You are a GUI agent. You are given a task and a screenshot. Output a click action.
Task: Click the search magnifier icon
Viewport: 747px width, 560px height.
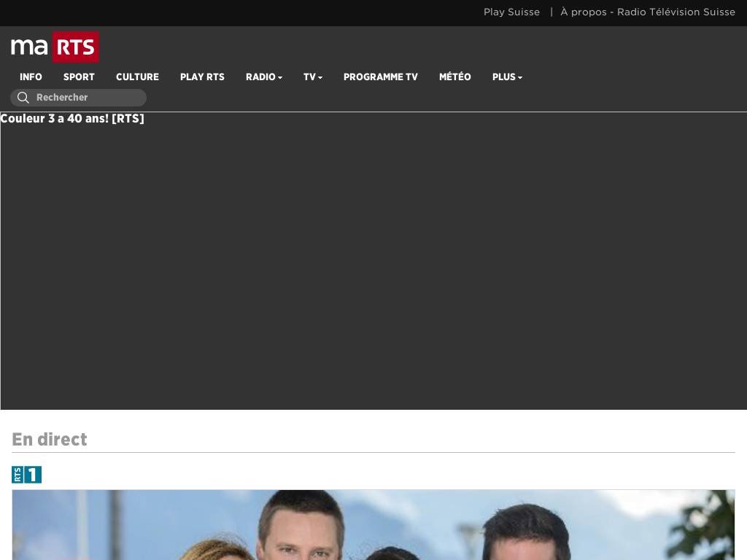23,98
